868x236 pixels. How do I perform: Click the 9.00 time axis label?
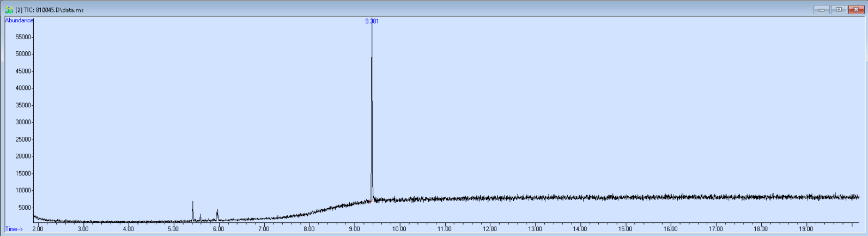[354, 229]
